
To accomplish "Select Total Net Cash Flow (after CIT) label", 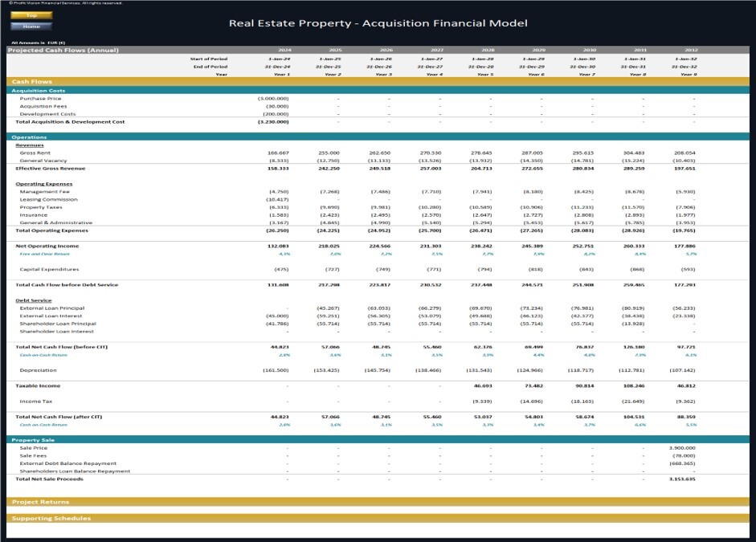I will coord(59,417).
